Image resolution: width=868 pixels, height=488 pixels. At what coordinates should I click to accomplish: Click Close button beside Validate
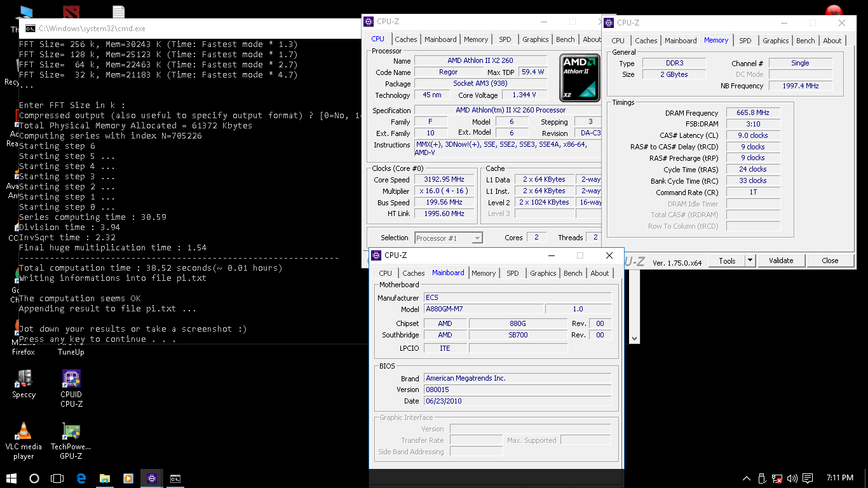830,261
